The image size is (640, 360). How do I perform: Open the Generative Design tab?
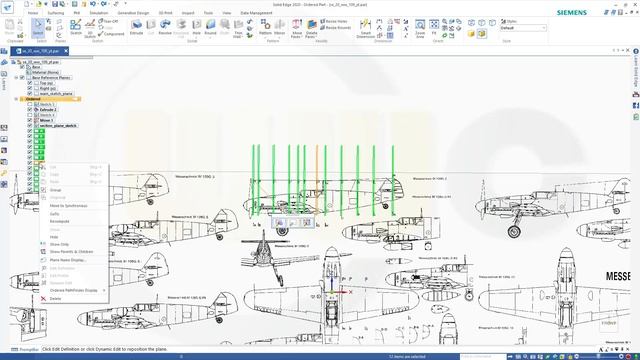click(x=133, y=13)
